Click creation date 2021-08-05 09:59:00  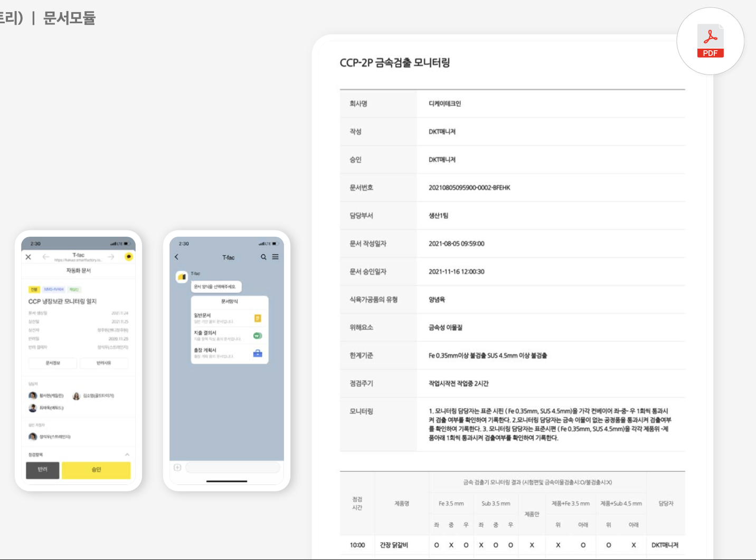click(456, 244)
